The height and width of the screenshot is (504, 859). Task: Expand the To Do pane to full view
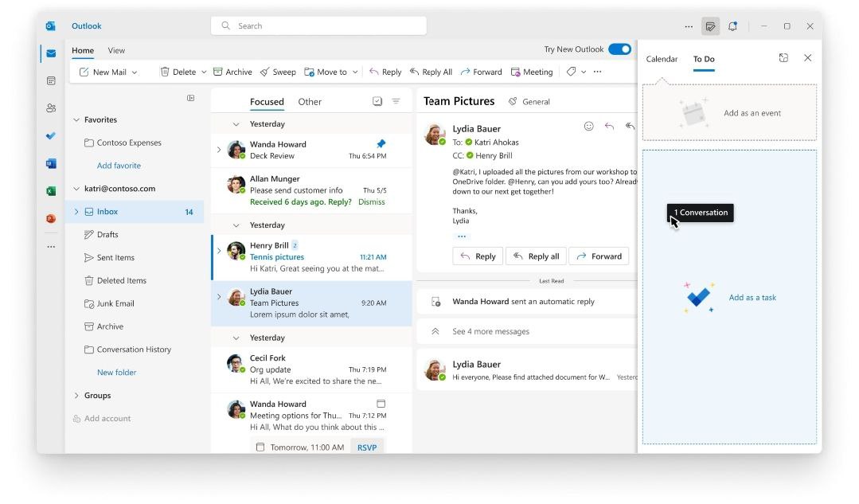click(x=783, y=58)
